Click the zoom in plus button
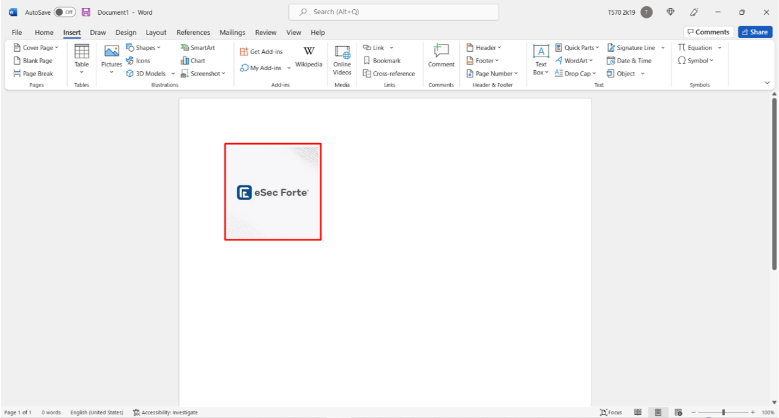 click(x=753, y=413)
